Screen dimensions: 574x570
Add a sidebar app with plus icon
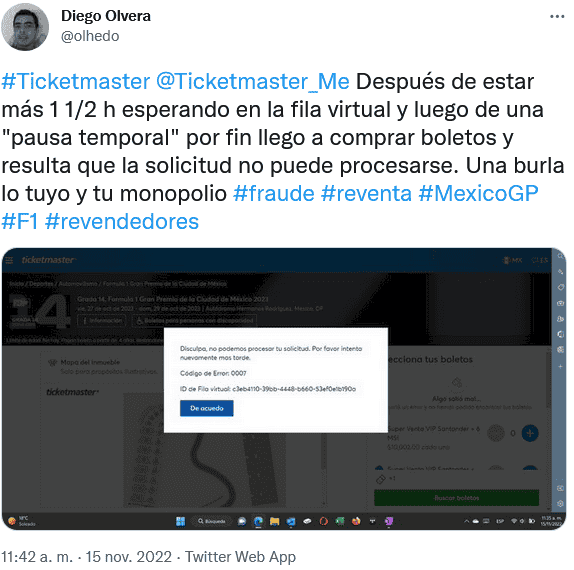(560, 366)
